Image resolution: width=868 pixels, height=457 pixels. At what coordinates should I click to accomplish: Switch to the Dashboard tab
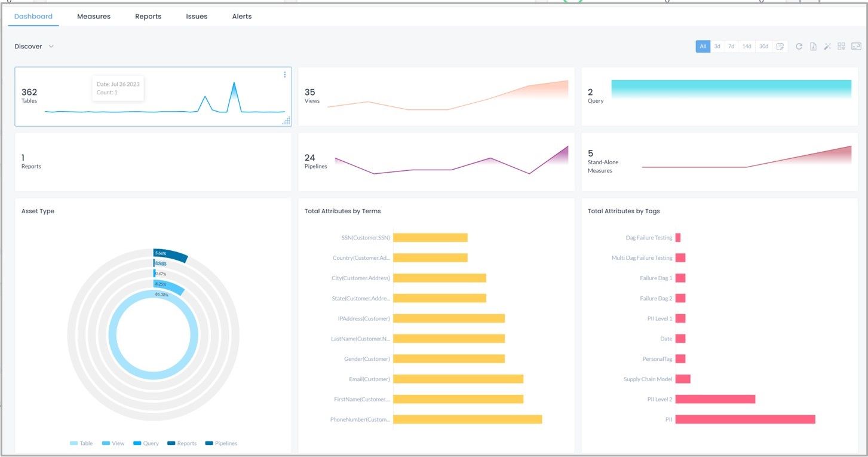[33, 17]
